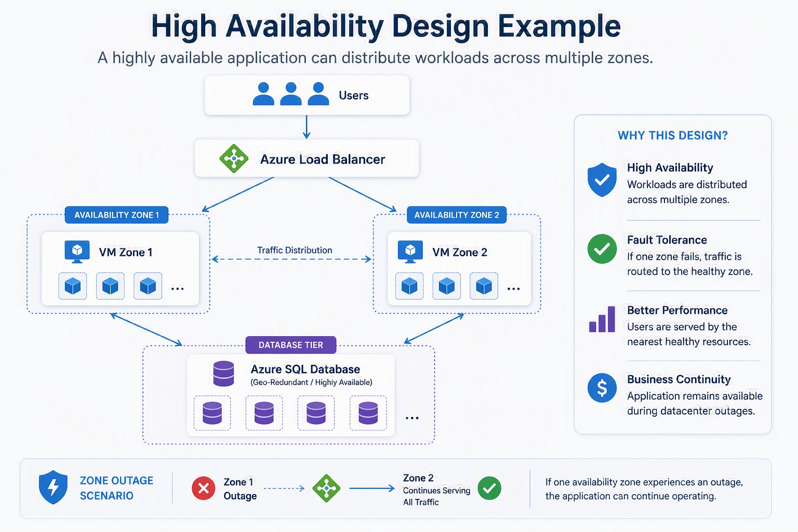Screen dimensions: 798x532
Task: Click the "WHY THIS DESIGN?" panel heading
Action: coord(673,136)
